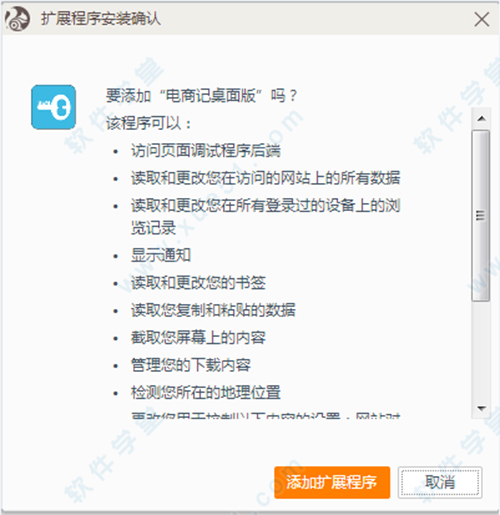The height and width of the screenshot is (515, 500).
Task: Cancel installation with the 取消 button
Action: click(440, 482)
